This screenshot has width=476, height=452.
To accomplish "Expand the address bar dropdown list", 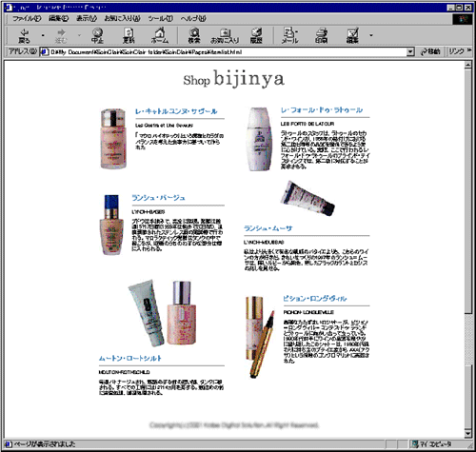I will tap(410, 51).
